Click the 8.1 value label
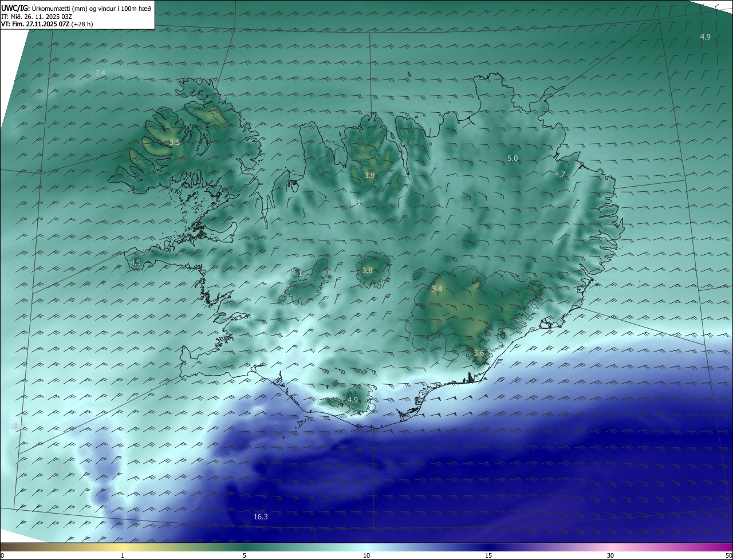Image resolution: width=733 pixels, height=560 pixels. tap(356, 203)
